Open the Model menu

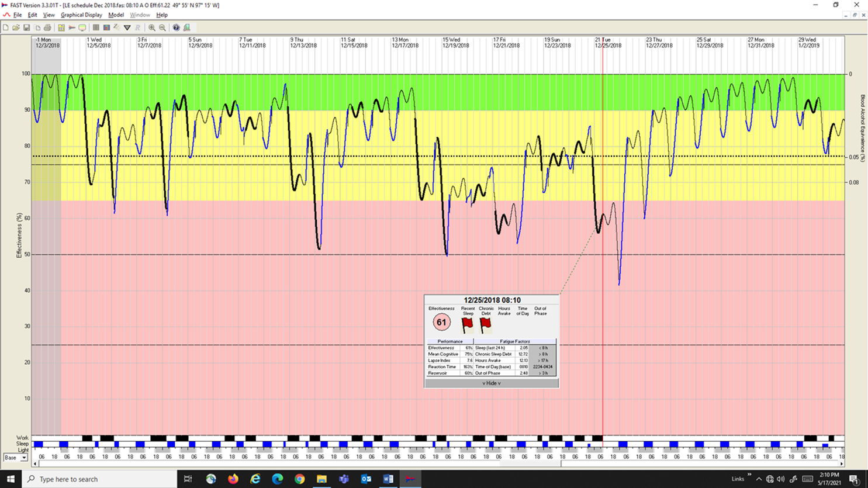click(x=116, y=15)
